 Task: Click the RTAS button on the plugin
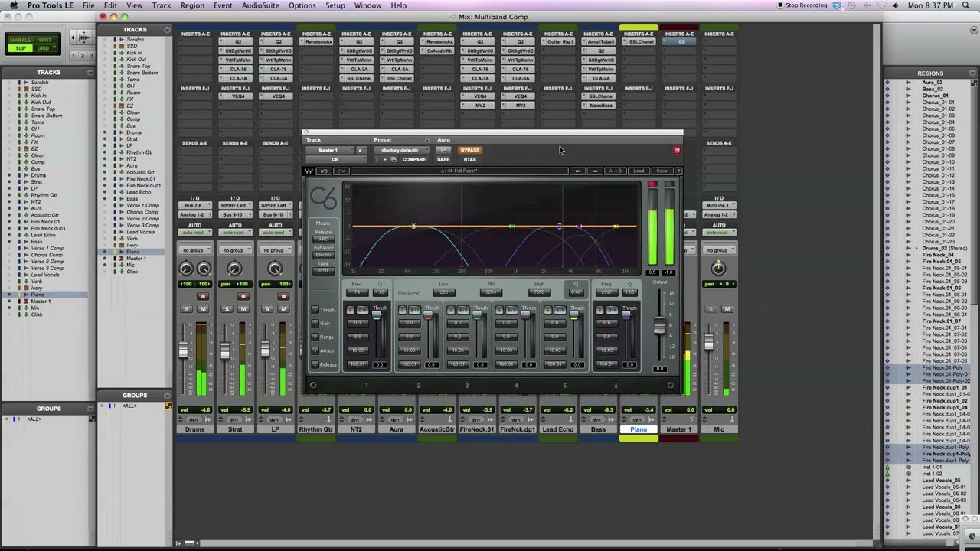point(470,159)
